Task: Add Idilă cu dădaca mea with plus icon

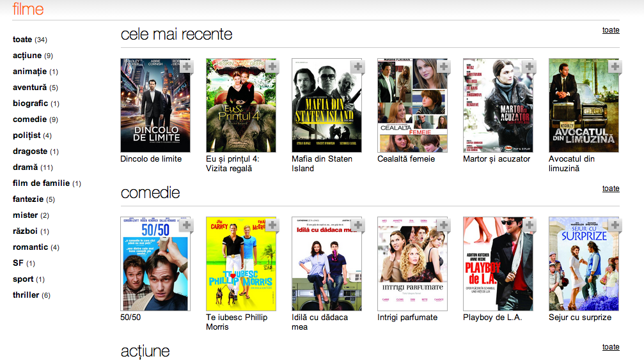Action: (x=358, y=225)
